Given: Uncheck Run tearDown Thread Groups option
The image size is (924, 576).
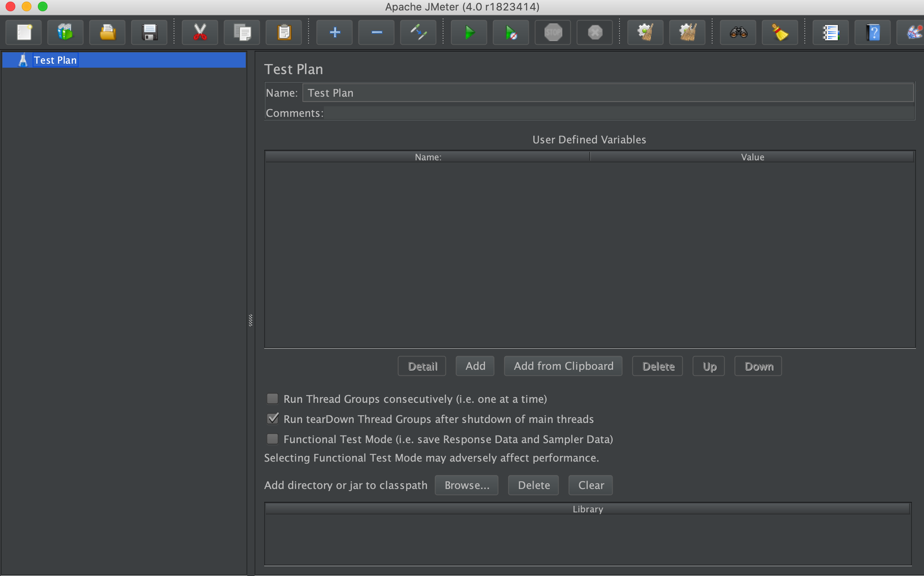Looking at the screenshot, I should pos(273,419).
